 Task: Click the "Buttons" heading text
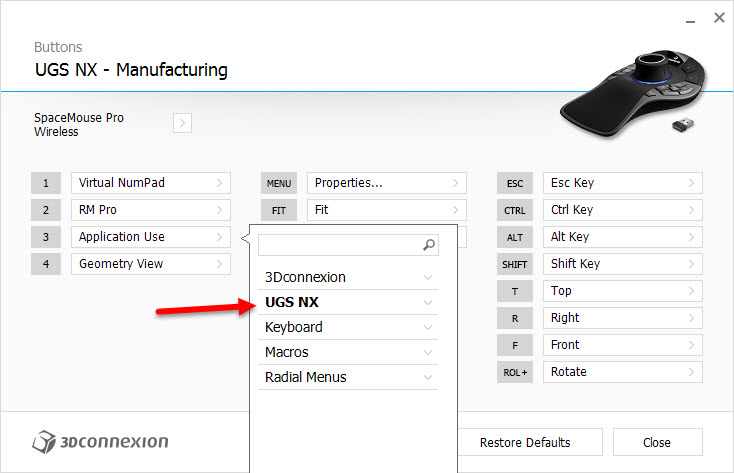pyautogui.click(x=58, y=47)
